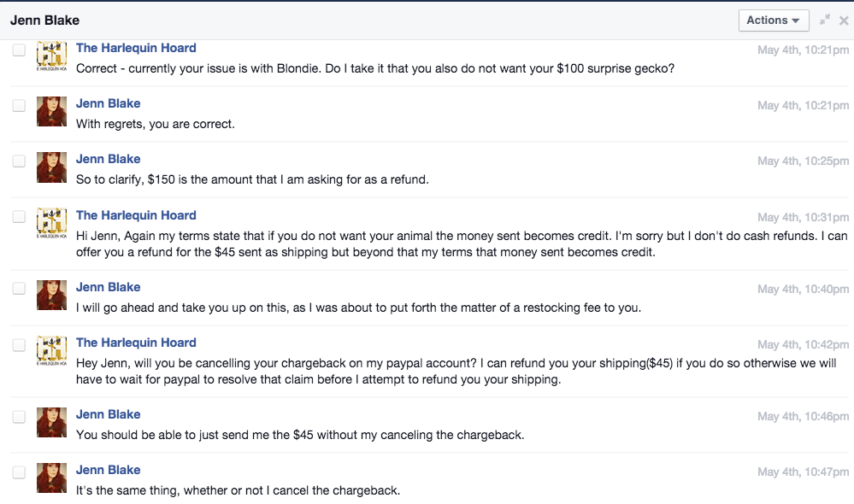Tick the checkbox for the $150 refund message

click(x=19, y=161)
